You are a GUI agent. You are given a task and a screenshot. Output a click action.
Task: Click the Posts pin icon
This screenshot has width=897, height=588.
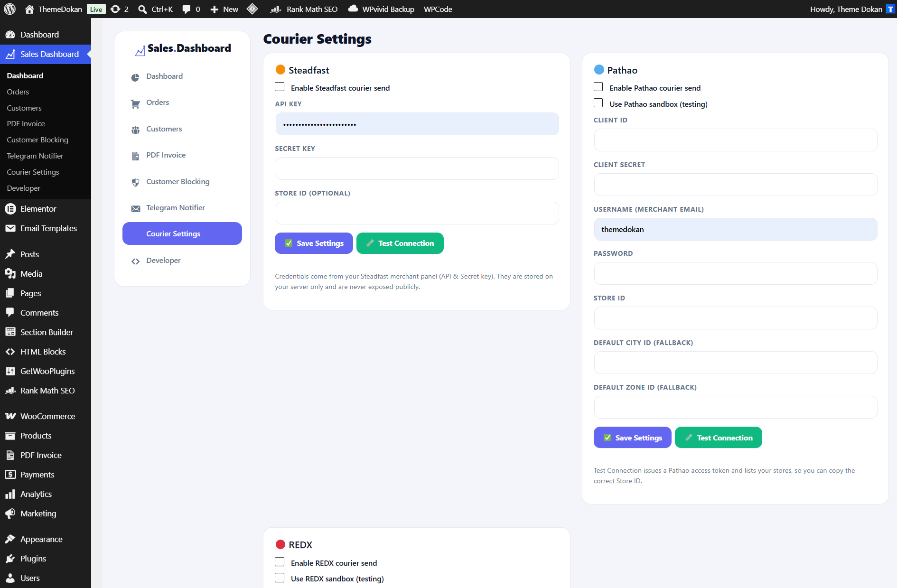(10, 254)
